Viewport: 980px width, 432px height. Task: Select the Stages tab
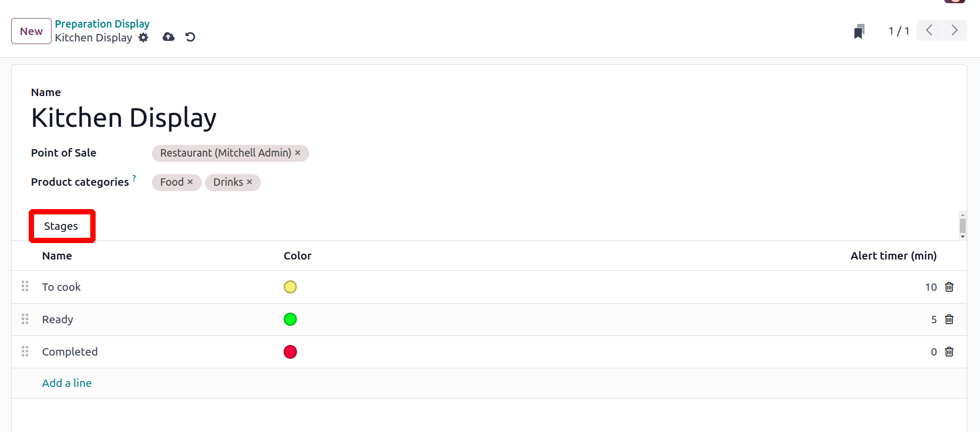coord(61,226)
